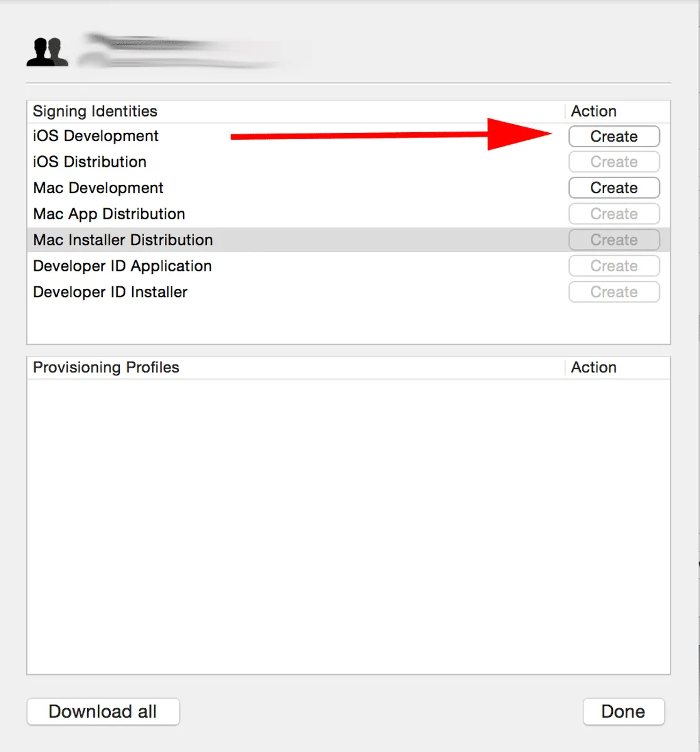Click Create beside Developer ID Application
Image resolution: width=700 pixels, height=752 pixels.
(614, 266)
